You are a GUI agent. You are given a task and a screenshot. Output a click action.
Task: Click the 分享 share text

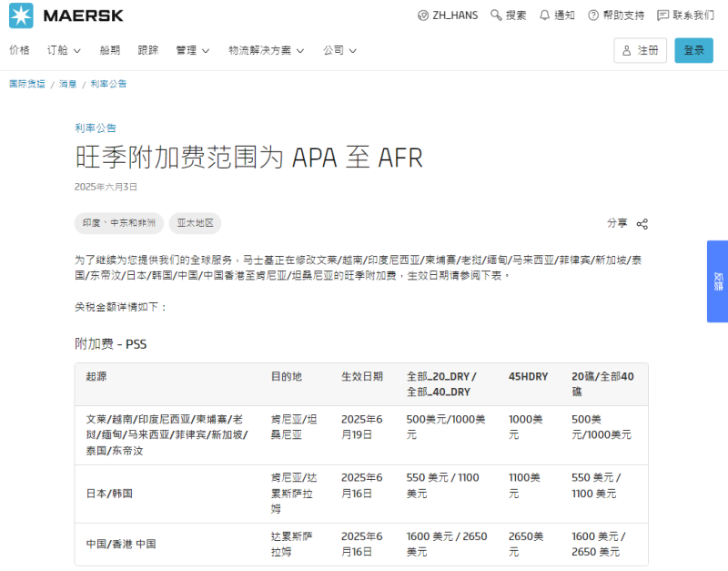pos(617,223)
